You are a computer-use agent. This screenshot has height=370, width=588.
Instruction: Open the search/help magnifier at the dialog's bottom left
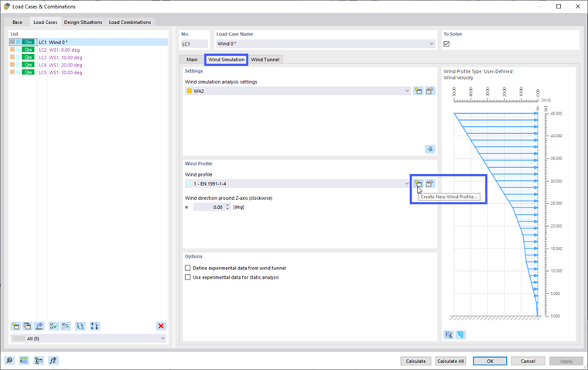click(9, 361)
